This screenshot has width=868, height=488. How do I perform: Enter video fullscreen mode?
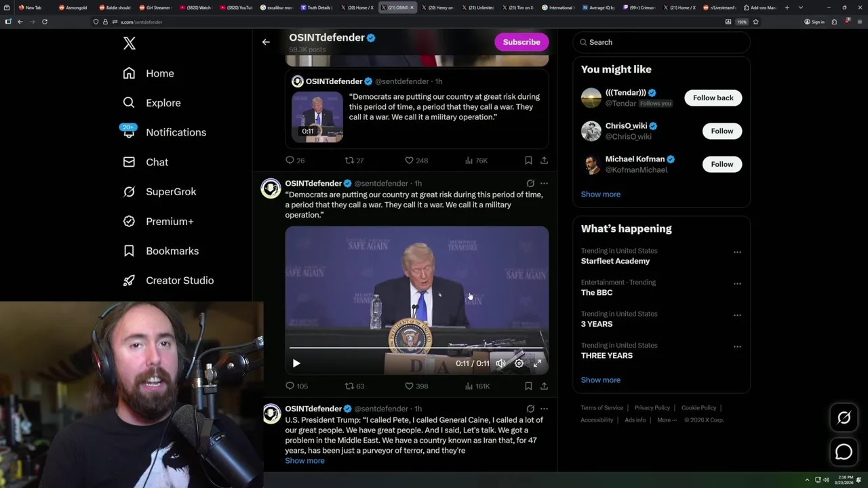pyautogui.click(x=537, y=363)
